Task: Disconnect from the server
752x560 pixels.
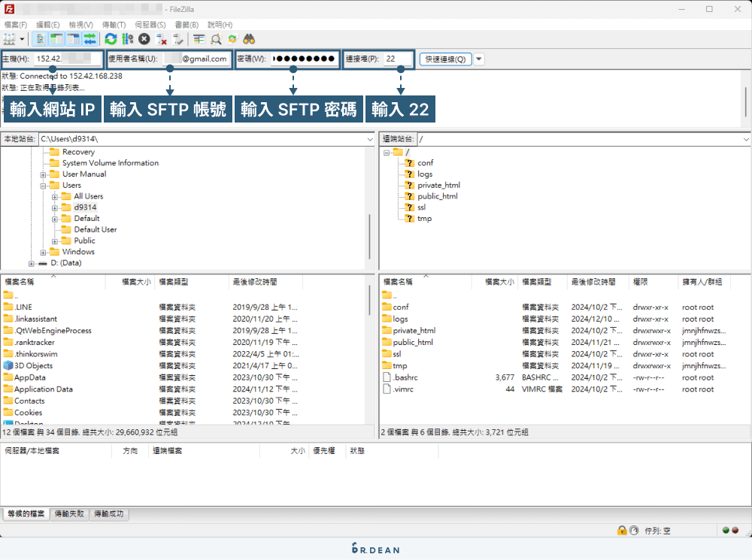Action: coord(159,38)
